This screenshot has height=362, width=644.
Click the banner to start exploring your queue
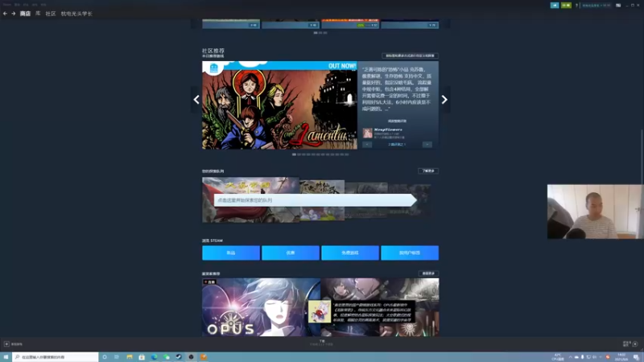(x=315, y=200)
